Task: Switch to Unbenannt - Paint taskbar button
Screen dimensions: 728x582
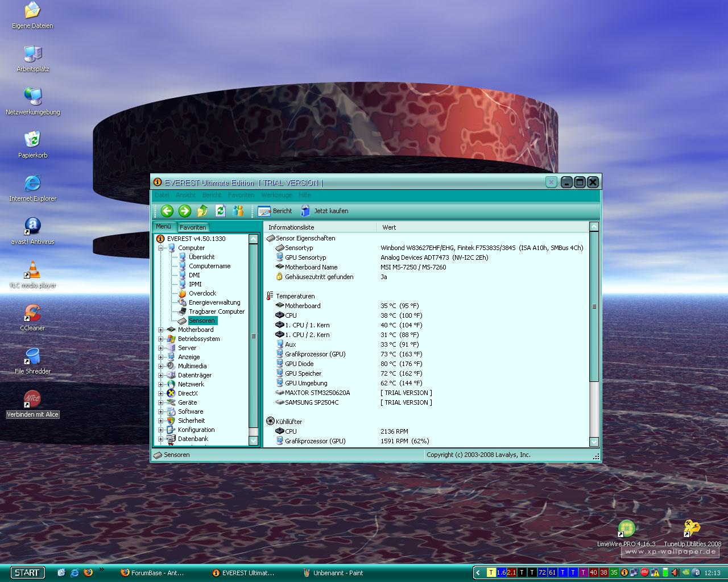Action: click(333, 573)
